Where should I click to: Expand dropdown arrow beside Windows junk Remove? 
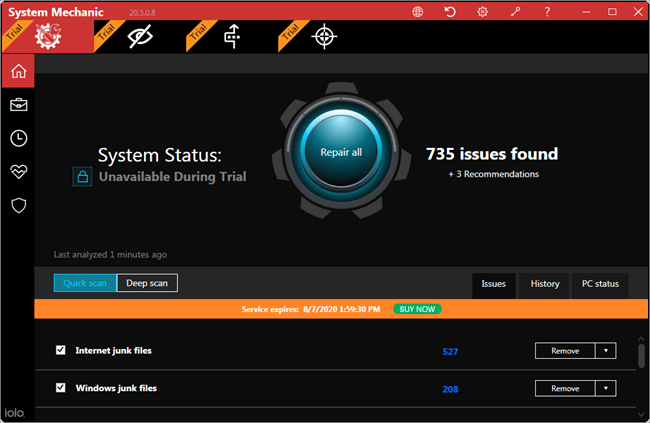click(606, 389)
